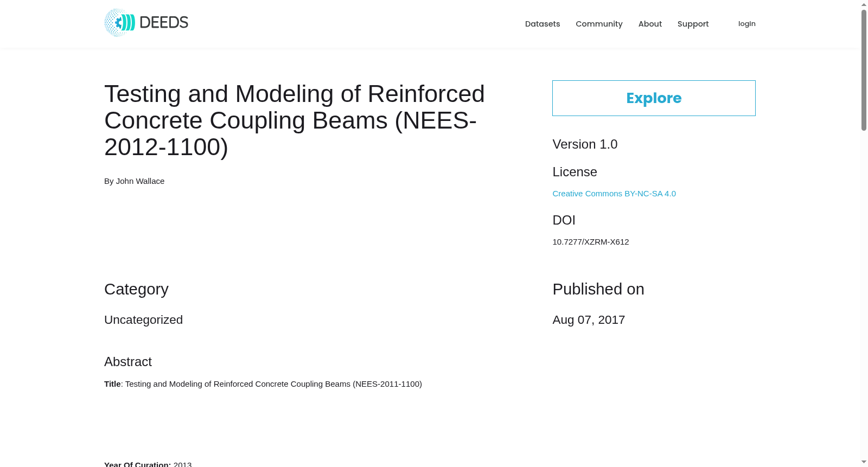
Task: Click the vertical scrollbar thumb
Action: click(864, 70)
